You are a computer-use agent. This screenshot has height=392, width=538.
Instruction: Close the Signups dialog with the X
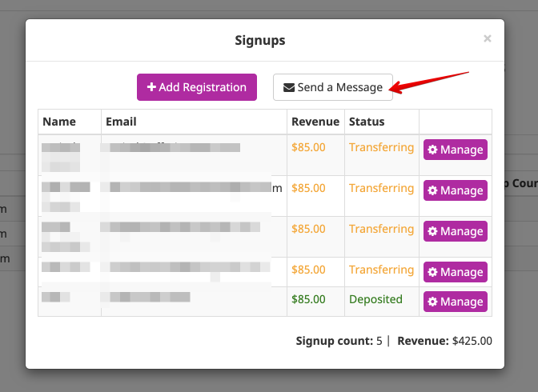point(488,38)
